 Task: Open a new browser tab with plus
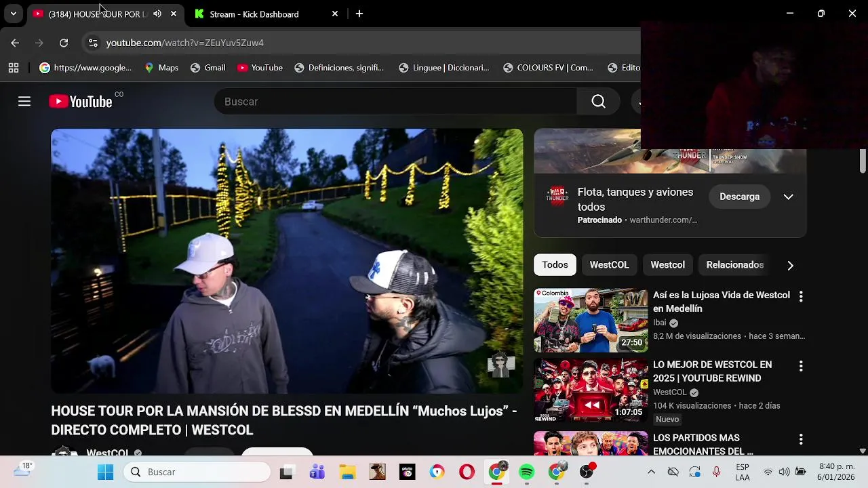tap(359, 14)
